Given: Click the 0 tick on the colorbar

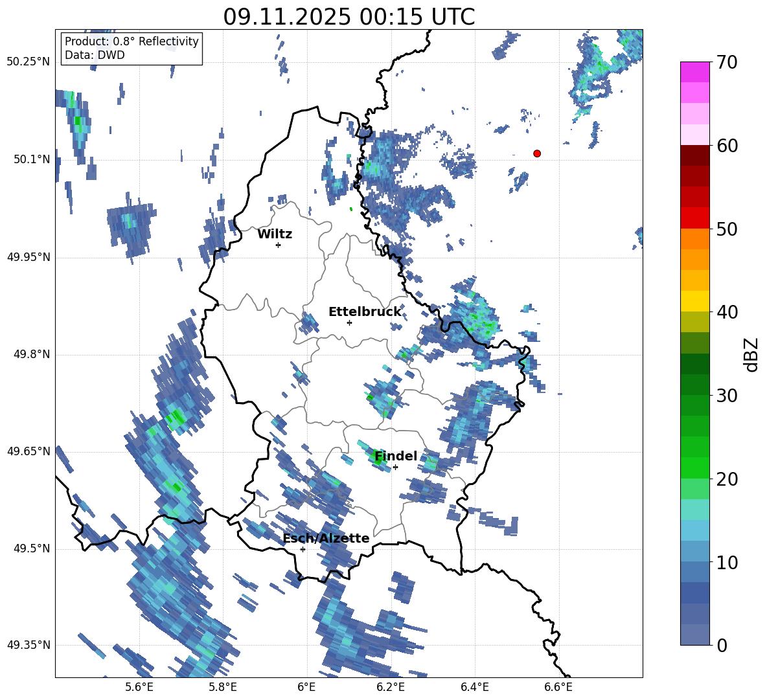Looking at the screenshot, I should (722, 645).
